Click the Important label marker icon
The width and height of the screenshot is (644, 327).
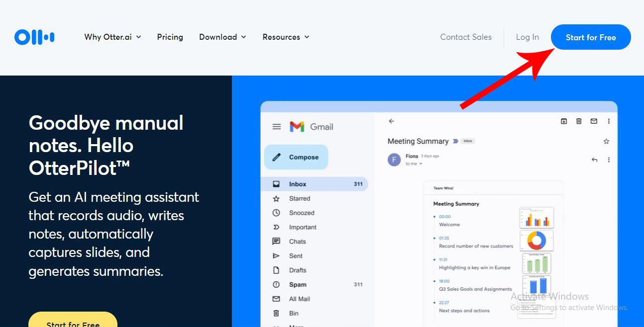coord(276,227)
